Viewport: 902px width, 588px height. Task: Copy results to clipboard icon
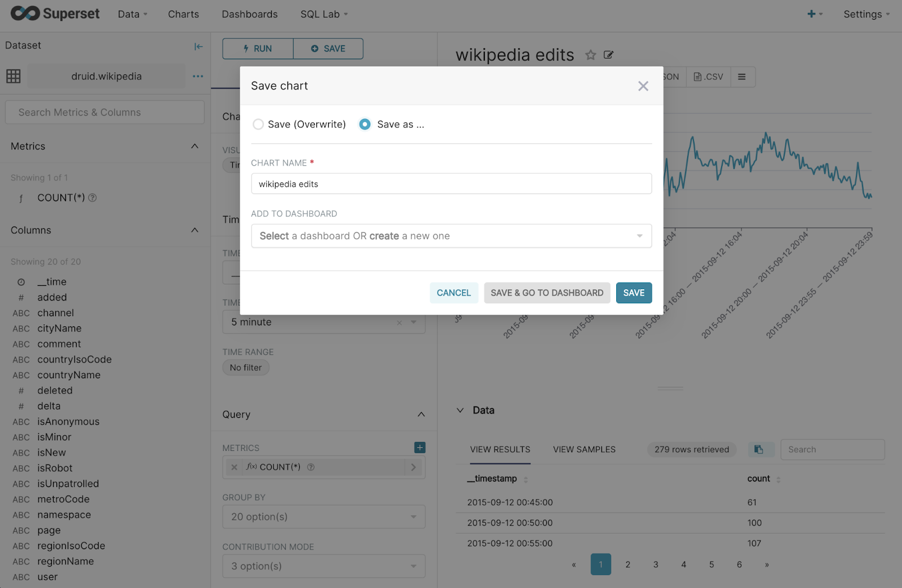pos(759,449)
